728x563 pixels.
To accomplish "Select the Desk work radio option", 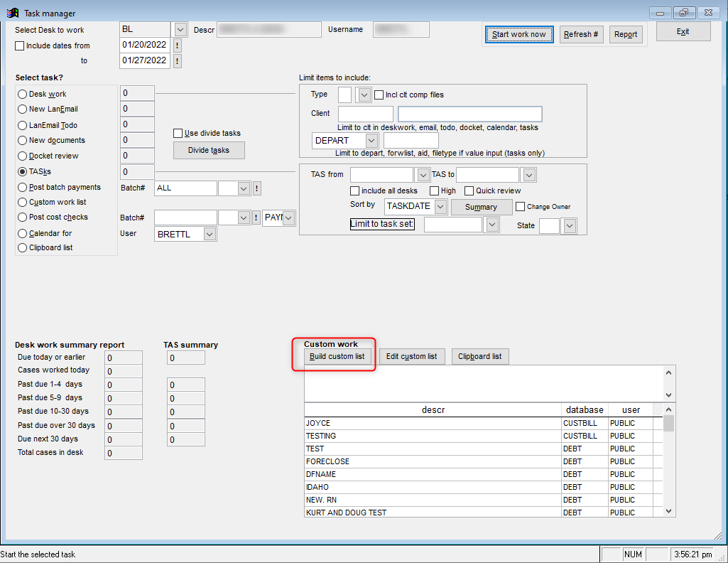I will pos(22,95).
